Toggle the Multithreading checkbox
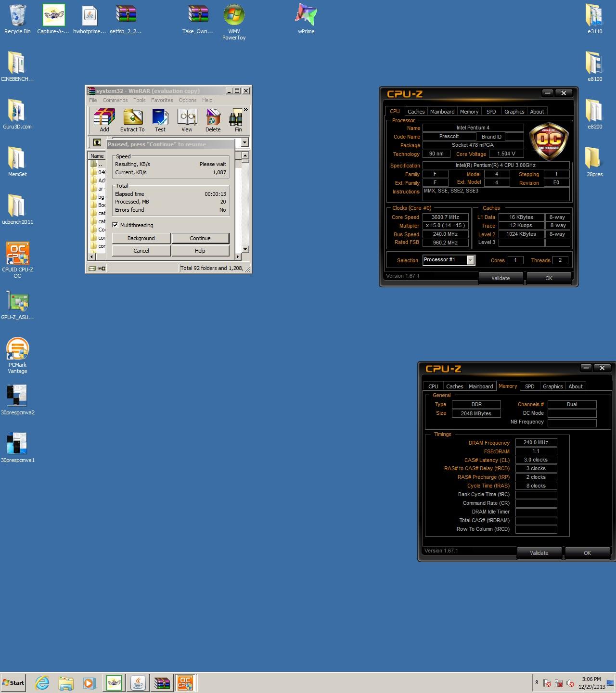 [x=115, y=225]
